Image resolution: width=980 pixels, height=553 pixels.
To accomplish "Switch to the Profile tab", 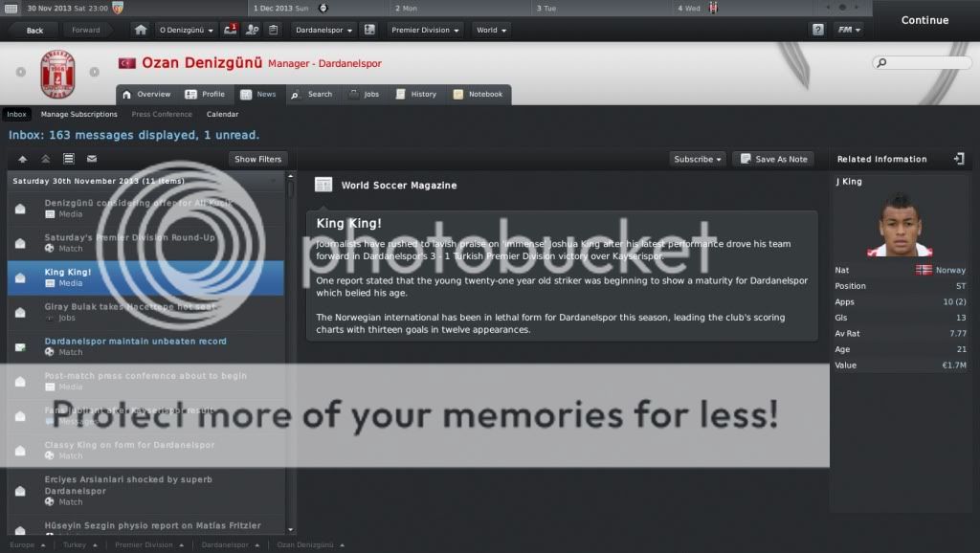I will click(x=205, y=95).
